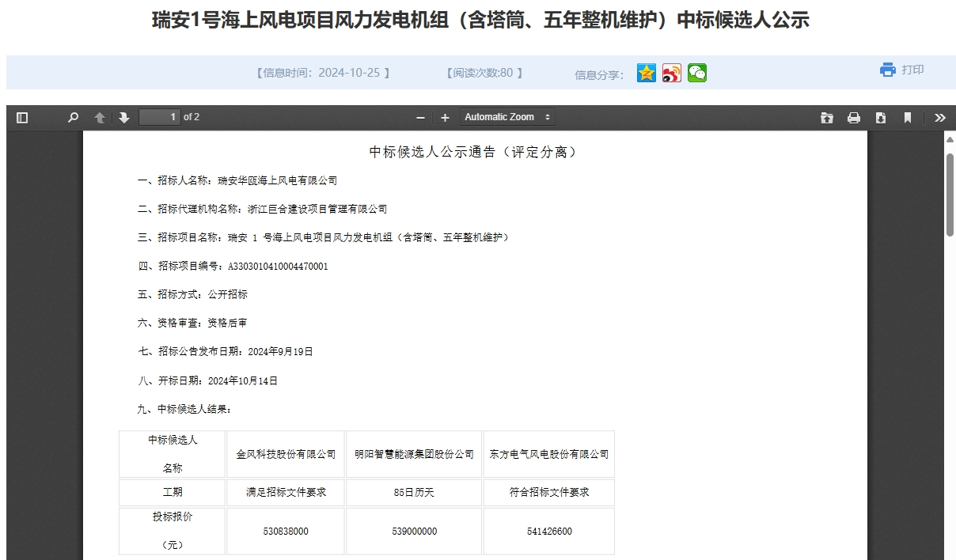The height and width of the screenshot is (560, 956).
Task: Click the blue printer icon beside 打印
Action: (888, 70)
